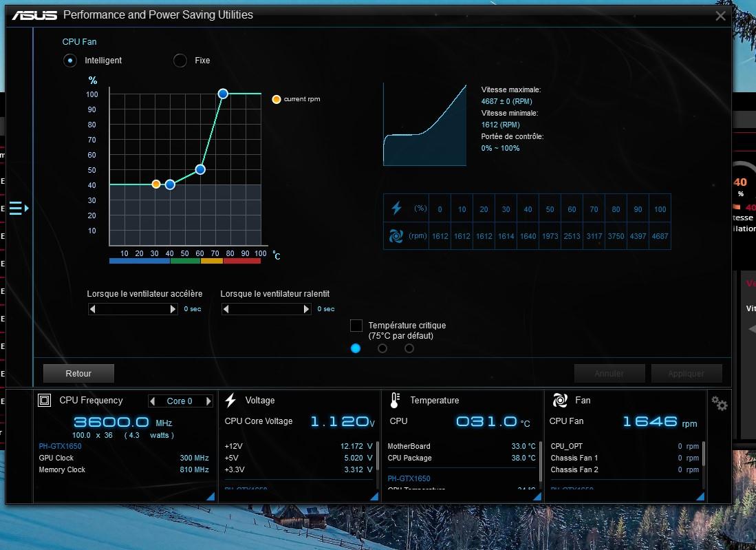
Task: Click the Temperature thermometer icon
Action: [x=395, y=401]
